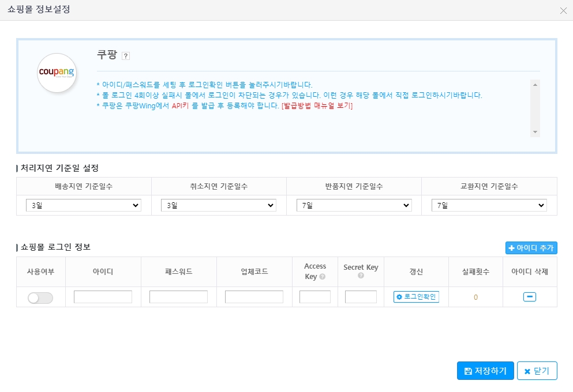Change the 취소지연 기준일수 selection
This screenshot has height=392, width=573.
tap(218, 205)
